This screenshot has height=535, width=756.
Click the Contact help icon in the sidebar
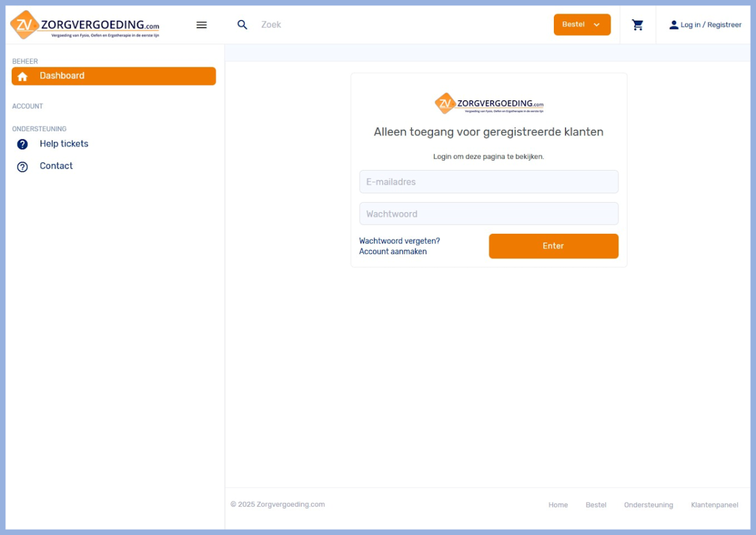[x=23, y=167]
